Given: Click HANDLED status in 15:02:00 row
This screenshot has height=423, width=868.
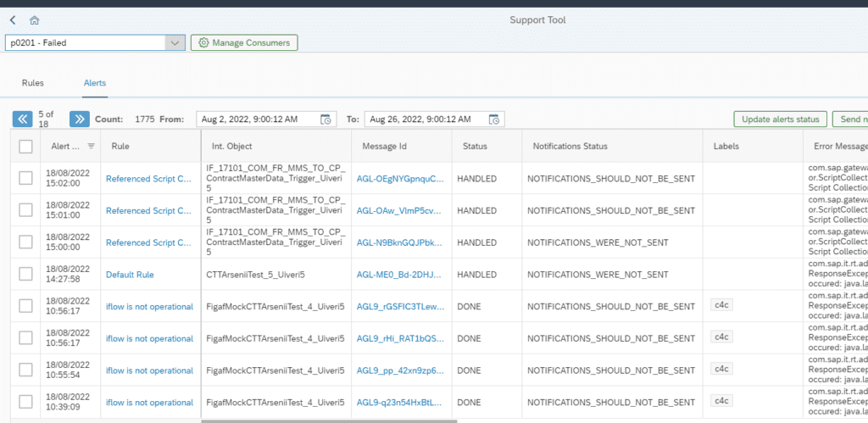Looking at the screenshot, I should pos(476,179).
